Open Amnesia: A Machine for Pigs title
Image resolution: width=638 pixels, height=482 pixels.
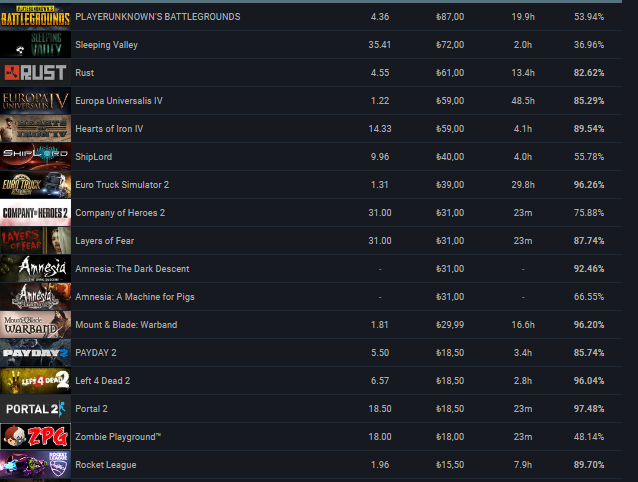pyautogui.click(x=135, y=297)
